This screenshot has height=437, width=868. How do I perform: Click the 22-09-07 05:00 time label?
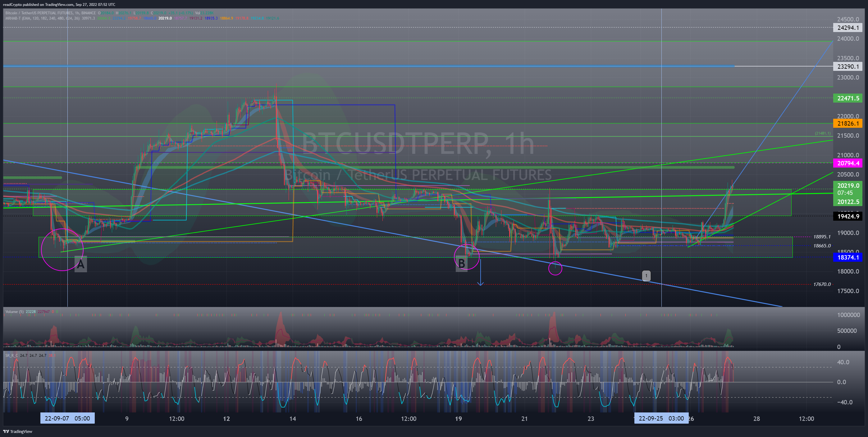click(67, 418)
